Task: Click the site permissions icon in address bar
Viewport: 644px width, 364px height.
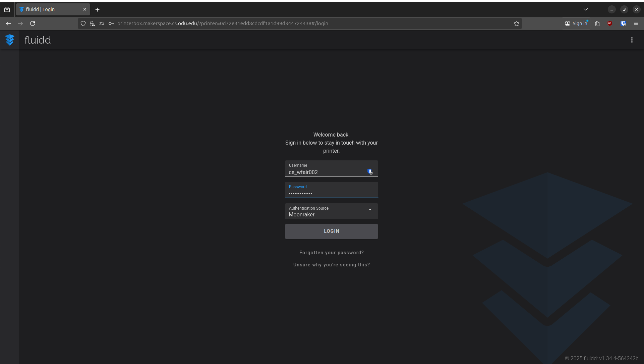Action: [102, 23]
